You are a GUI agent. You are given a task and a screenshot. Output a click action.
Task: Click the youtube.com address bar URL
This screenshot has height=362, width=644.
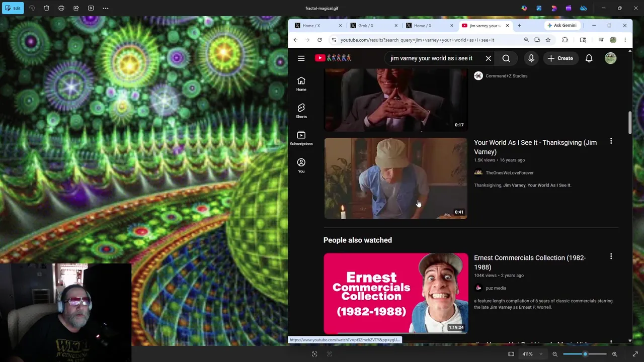[417, 40]
